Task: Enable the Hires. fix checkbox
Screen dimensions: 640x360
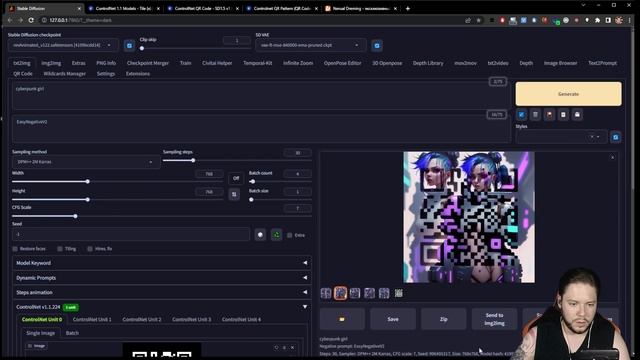Action: click(90, 249)
